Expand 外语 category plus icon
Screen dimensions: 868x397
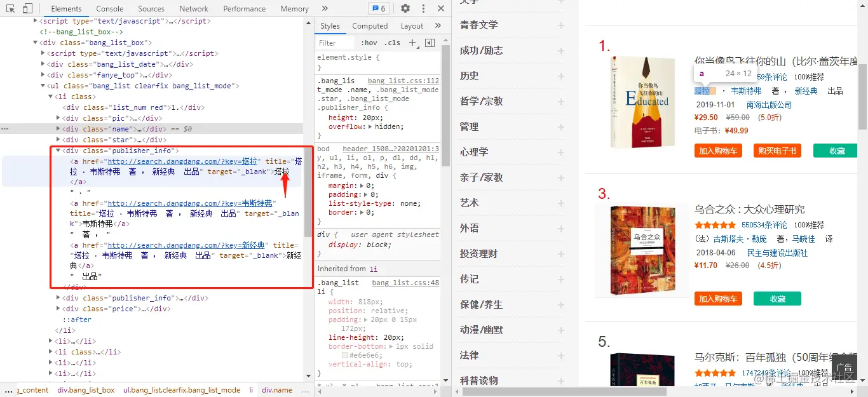[x=561, y=229]
